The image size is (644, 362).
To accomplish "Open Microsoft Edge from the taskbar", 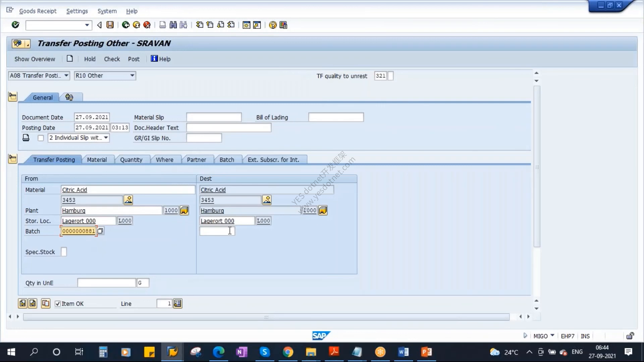I will point(218,352).
